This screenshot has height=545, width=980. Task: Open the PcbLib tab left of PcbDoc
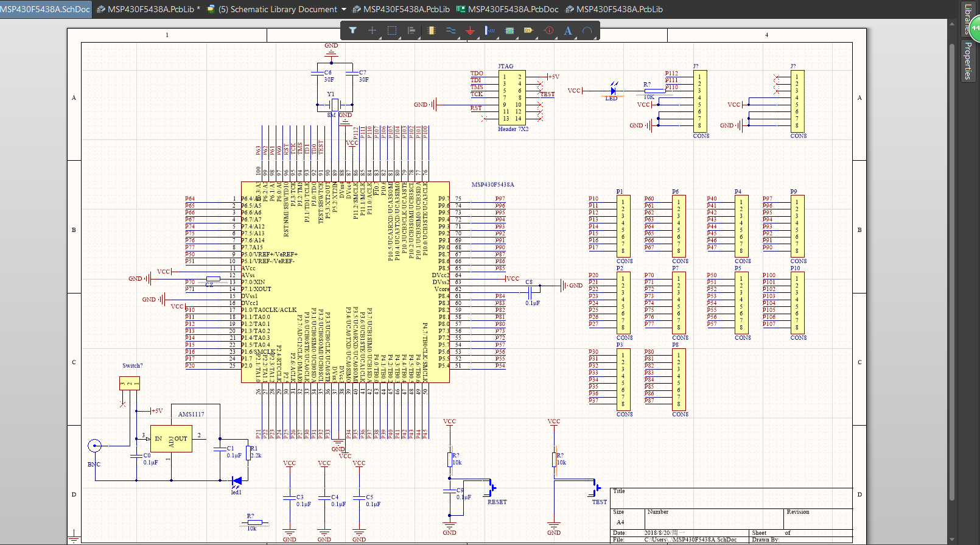click(401, 9)
